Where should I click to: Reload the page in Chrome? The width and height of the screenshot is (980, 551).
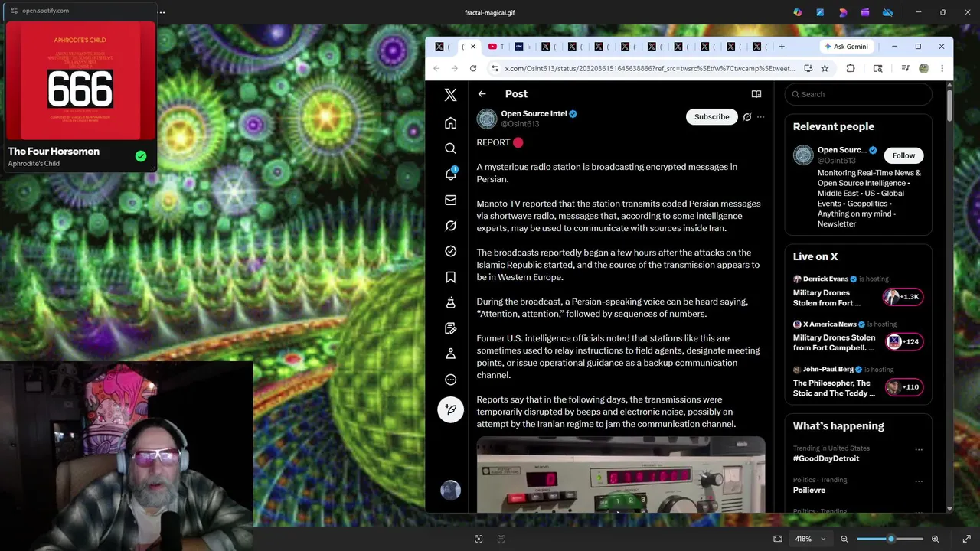473,68
